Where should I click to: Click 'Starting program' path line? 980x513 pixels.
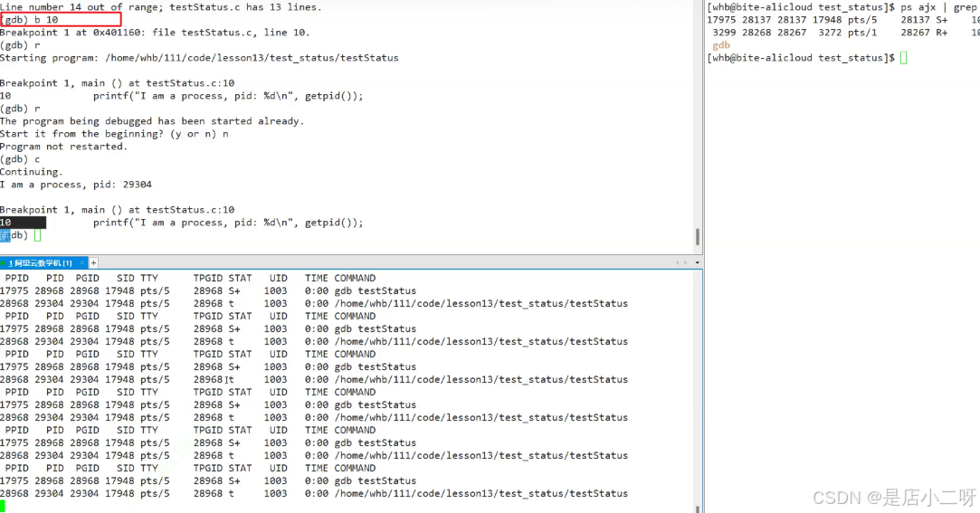pos(198,58)
